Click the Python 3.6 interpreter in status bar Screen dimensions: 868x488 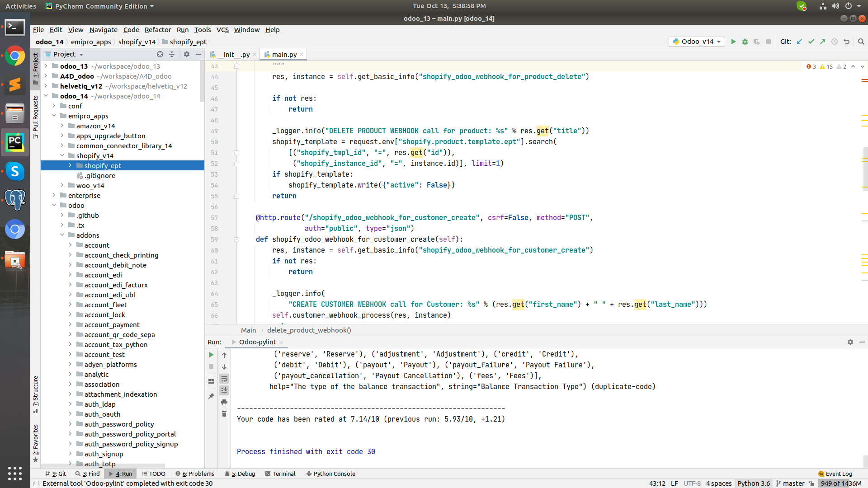point(753,483)
